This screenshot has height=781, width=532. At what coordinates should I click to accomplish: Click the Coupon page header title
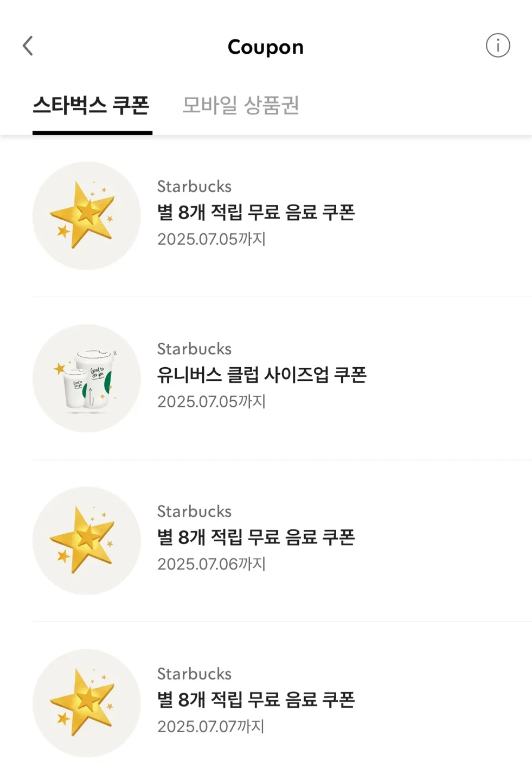coord(266,47)
